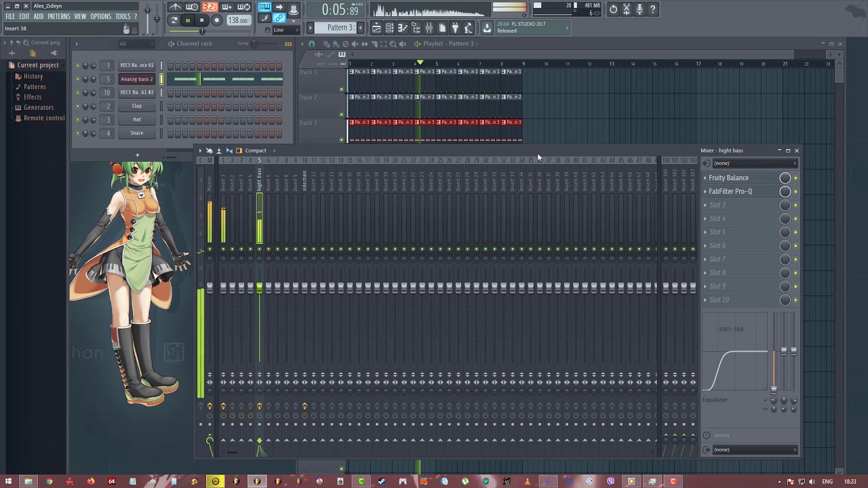Open Remote control folder in browser
Viewport: 868px width, 488px height.
click(x=44, y=118)
